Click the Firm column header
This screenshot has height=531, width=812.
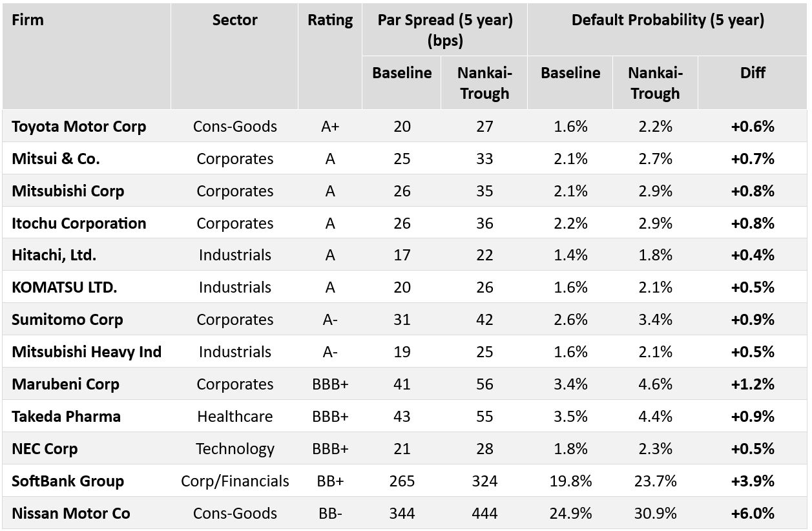click(x=28, y=20)
